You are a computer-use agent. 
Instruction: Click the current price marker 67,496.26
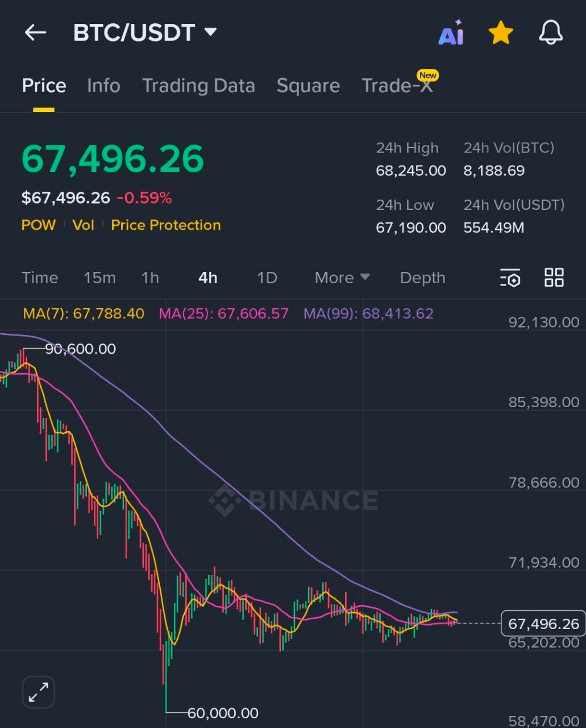tap(543, 624)
